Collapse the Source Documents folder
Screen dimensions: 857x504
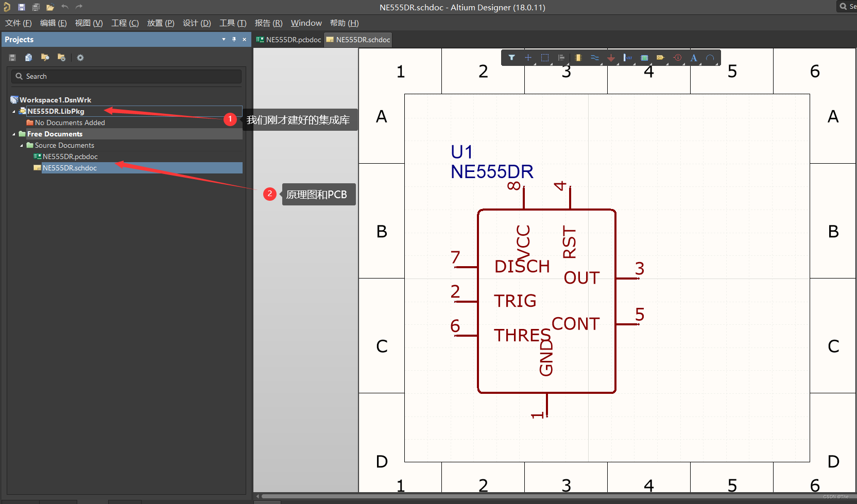tap(22, 145)
